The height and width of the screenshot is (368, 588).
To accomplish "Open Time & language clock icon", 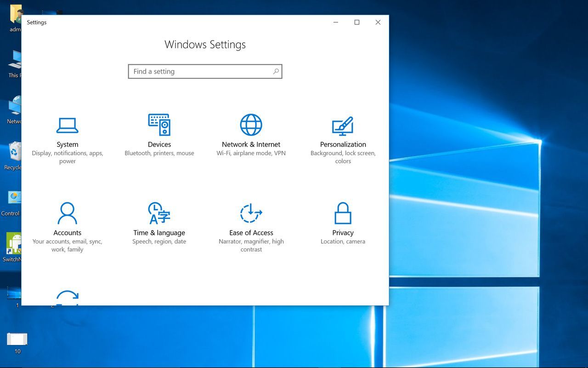I will [159, 213].
